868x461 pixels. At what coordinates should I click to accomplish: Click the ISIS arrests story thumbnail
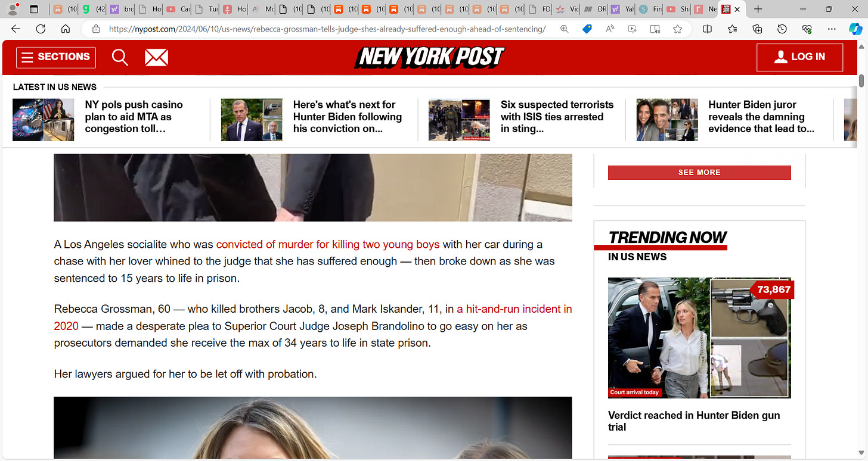point(459,120)
